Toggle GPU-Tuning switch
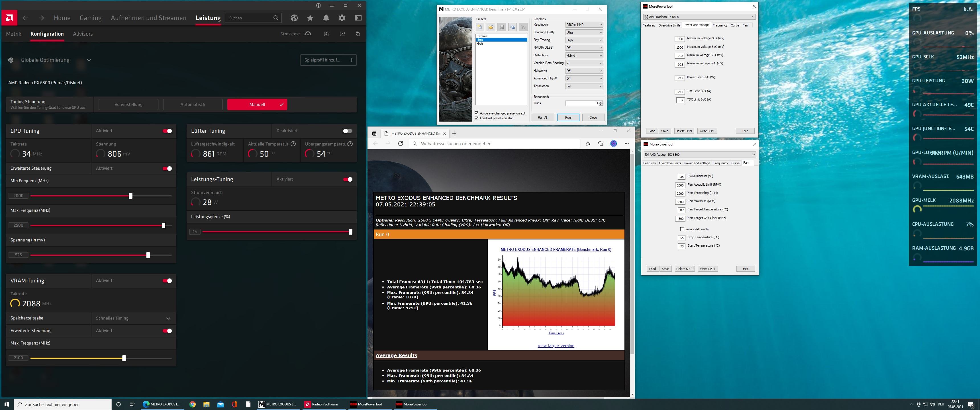Image resolution: width=980 pixels, height=410 pixels. pos(167,131)
